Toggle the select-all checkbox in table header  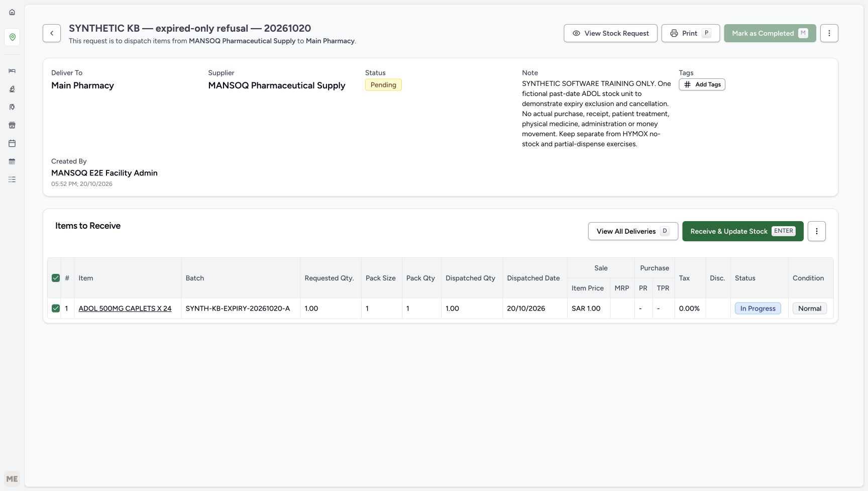(56, 278)
